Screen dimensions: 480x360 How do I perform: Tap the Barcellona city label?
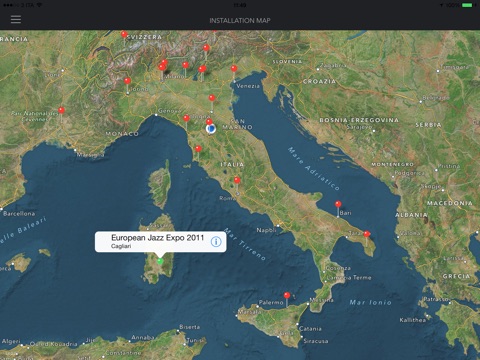(19, 213)
